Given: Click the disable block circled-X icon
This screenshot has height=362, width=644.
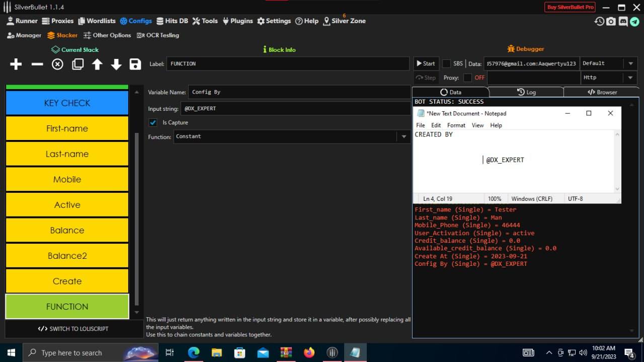Looking at the screenshot, I should pyautogui.click(x=57, y=64).
